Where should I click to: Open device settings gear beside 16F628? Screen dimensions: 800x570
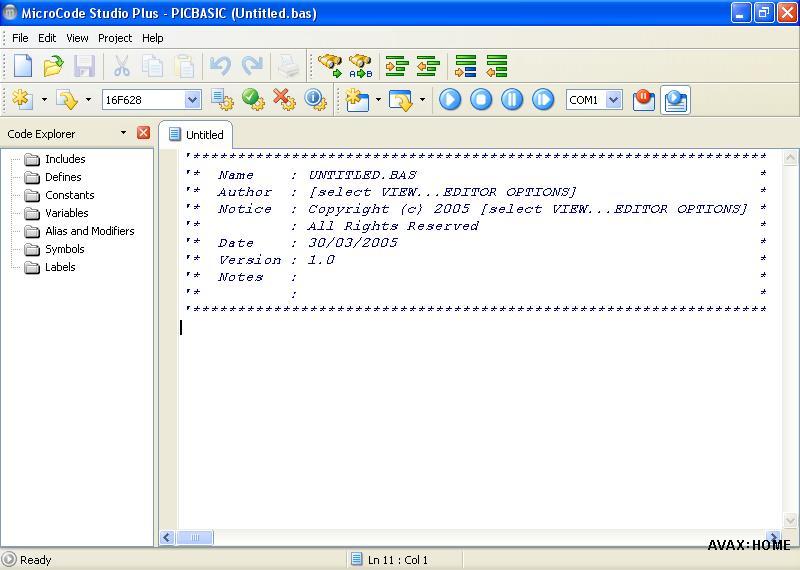coord(222,99)
